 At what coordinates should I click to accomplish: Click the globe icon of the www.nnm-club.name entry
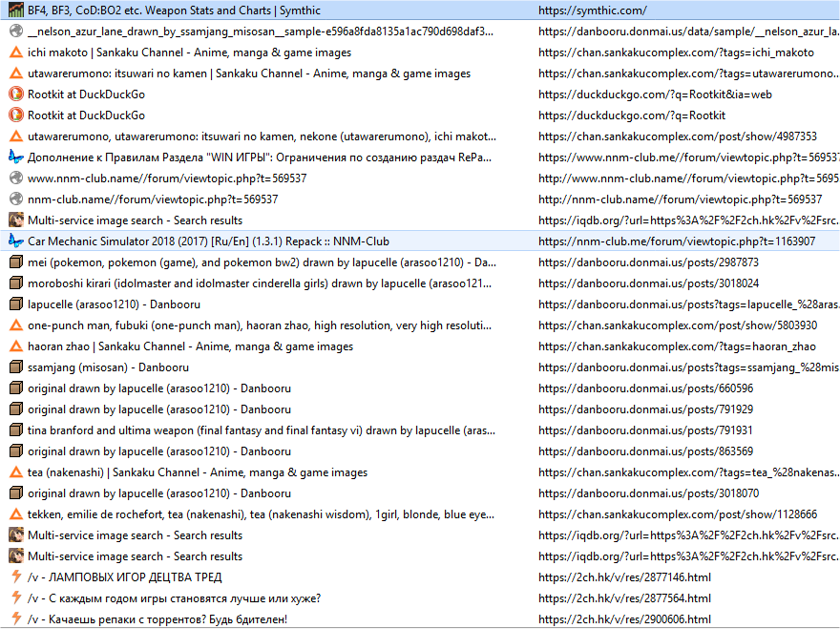(16, 178)
